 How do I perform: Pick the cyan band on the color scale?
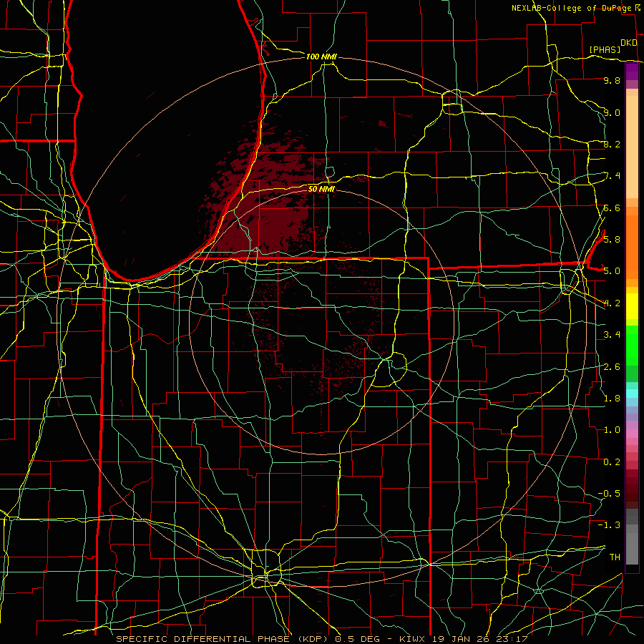pyautogui.click(x=632, y=394)
